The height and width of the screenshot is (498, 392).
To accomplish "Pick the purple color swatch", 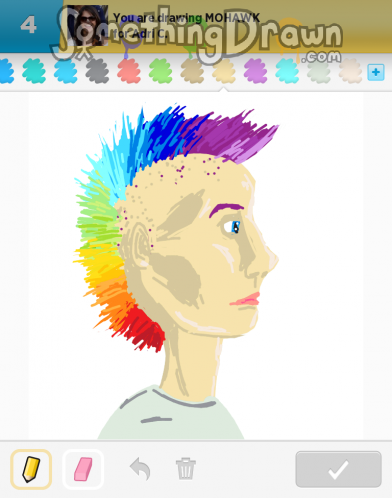I will pos(255,71).
